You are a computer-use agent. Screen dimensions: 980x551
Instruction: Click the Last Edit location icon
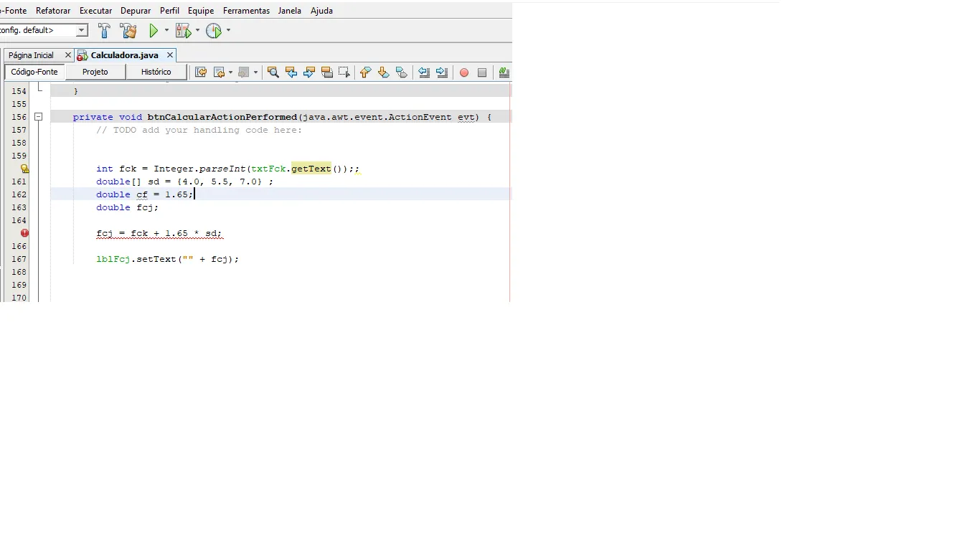point(201,72)
